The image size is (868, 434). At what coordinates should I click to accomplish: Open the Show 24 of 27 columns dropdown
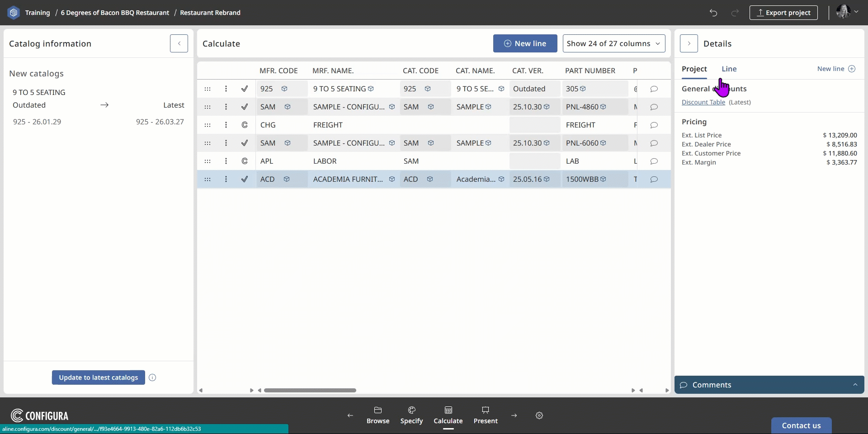click(x=614, y=43)
